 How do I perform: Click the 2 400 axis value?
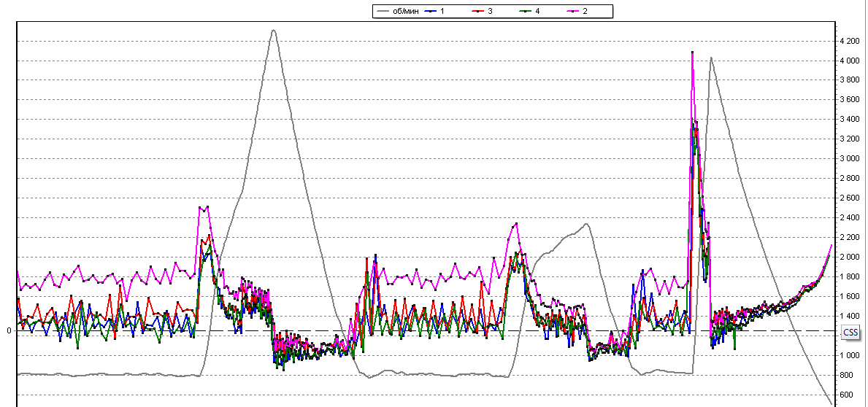point(850,218)
